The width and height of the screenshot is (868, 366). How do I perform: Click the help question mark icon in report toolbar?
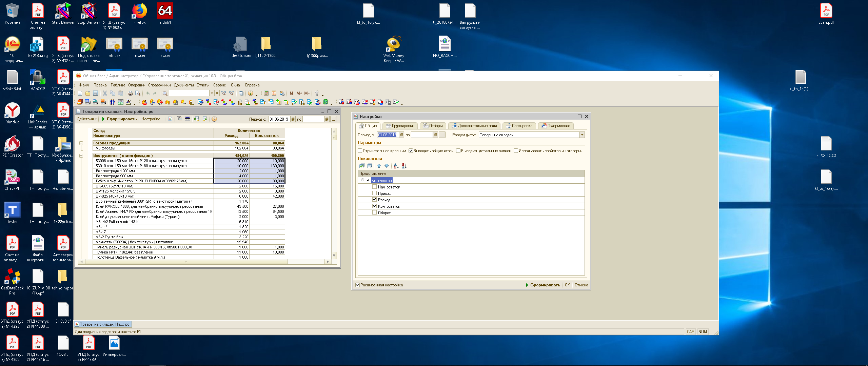pyautogui.click(x=214, y=119)
